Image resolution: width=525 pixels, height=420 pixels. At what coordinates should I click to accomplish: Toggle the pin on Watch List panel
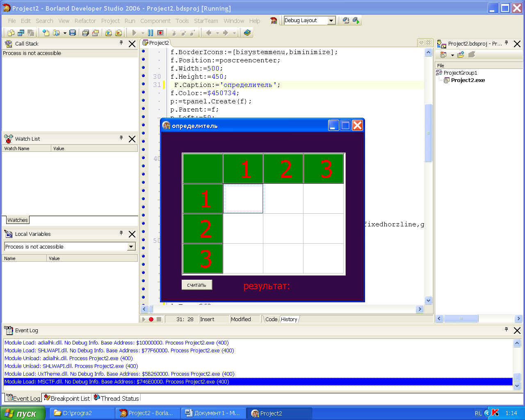click(121, 138)
